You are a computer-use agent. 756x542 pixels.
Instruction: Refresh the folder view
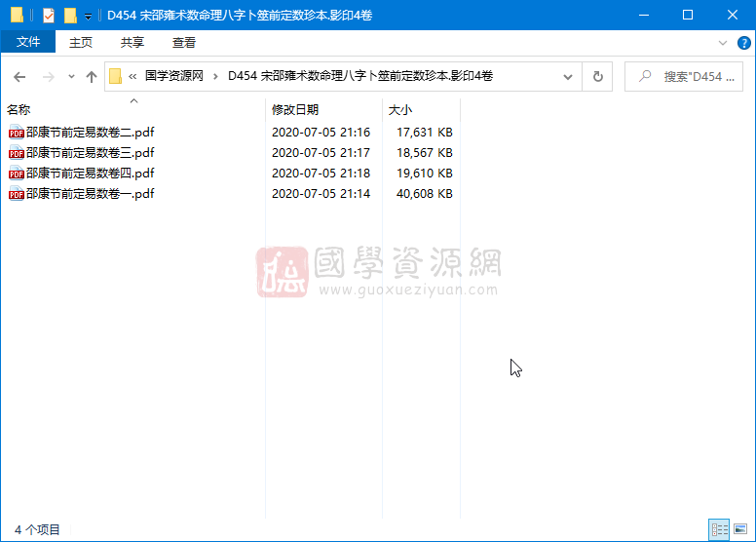point(598,77)
